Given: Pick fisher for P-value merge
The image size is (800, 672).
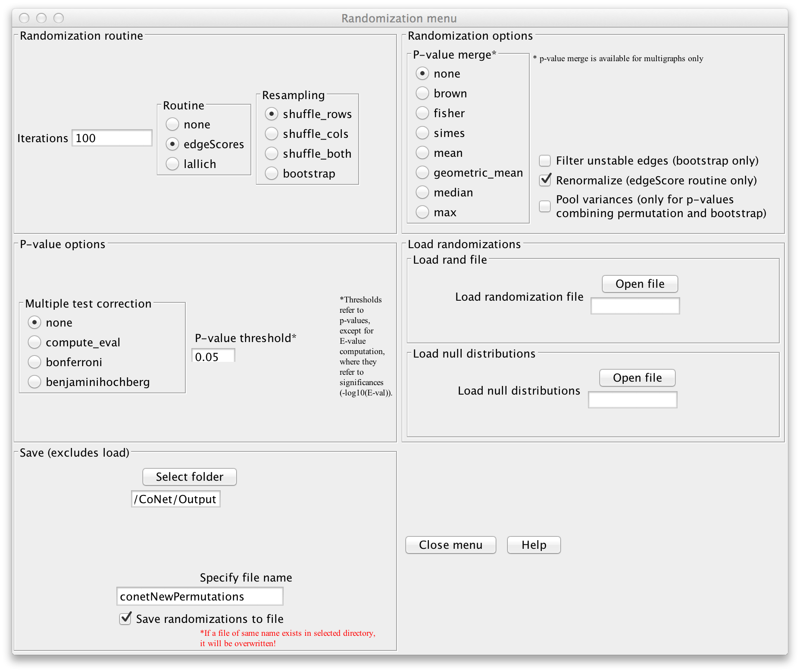Looking at the screenshot, I should coord(422,113).
